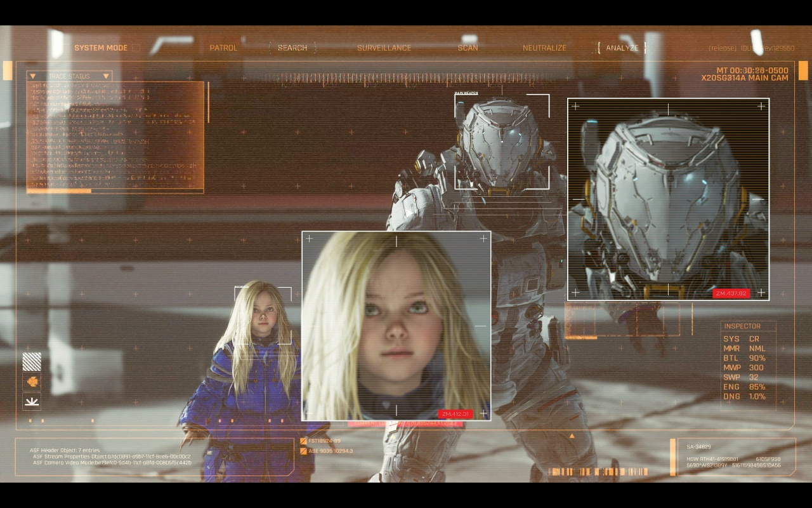Click the ASF Camera Video Mode line
Screen dimensions: 812x508
(x=112, y=463)
